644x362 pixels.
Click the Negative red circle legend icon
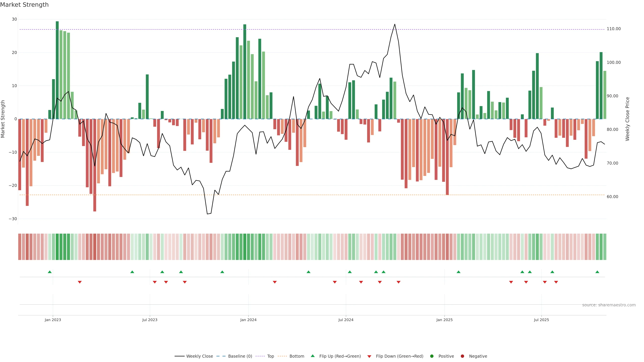pos(462,356)
